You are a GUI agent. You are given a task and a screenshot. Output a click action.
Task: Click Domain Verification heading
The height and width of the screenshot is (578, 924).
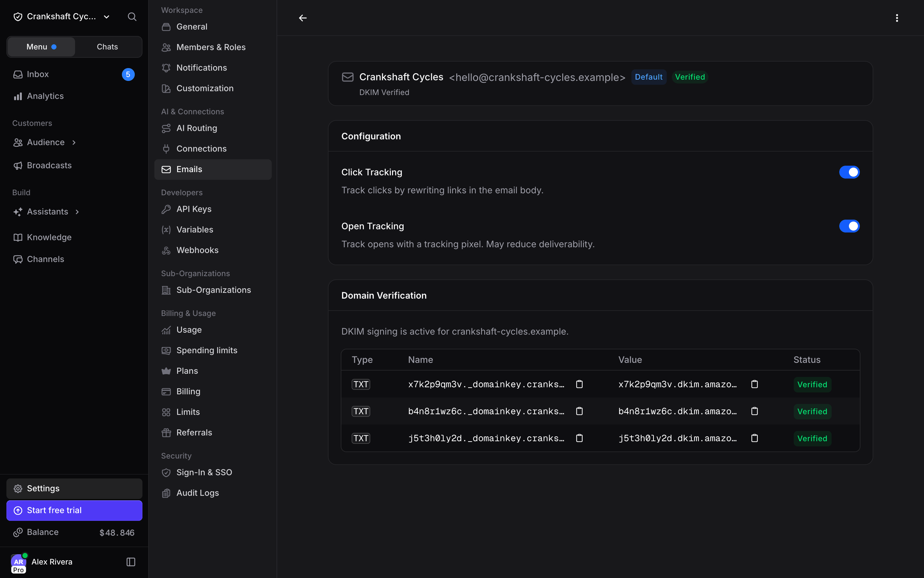pyautogui.click(x=384, y=295)
